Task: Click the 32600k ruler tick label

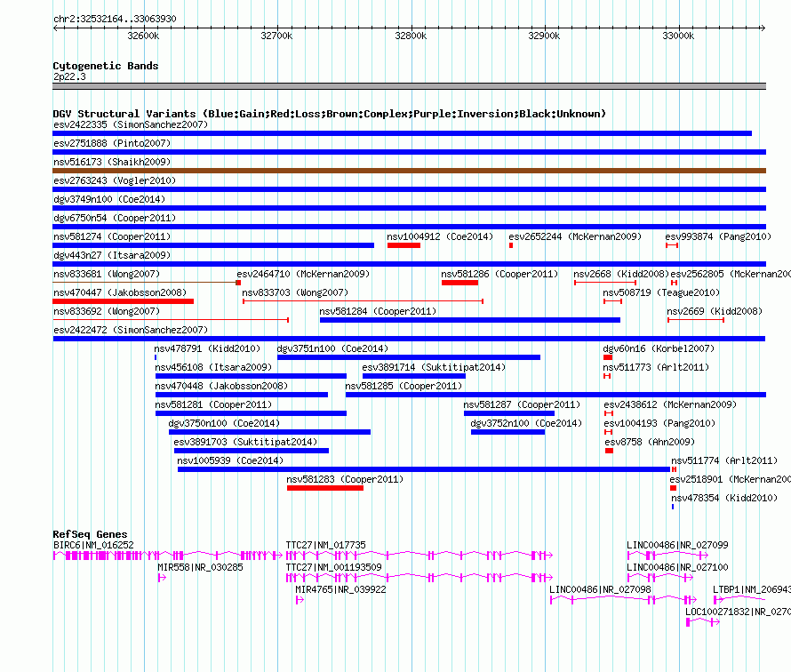Action: (x=143, y=36)
